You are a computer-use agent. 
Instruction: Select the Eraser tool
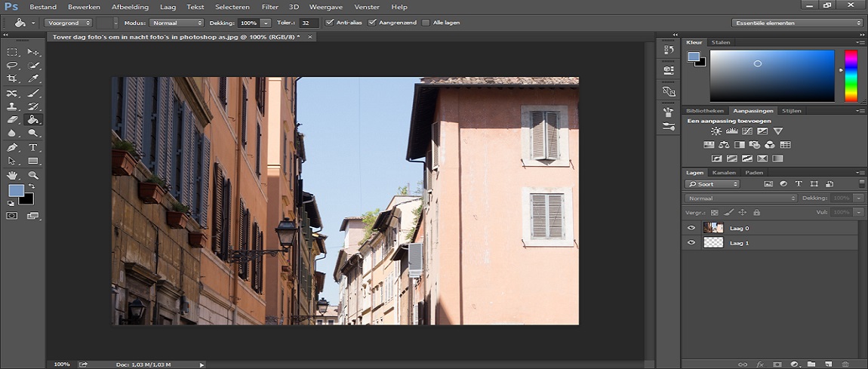pos(12,119)
